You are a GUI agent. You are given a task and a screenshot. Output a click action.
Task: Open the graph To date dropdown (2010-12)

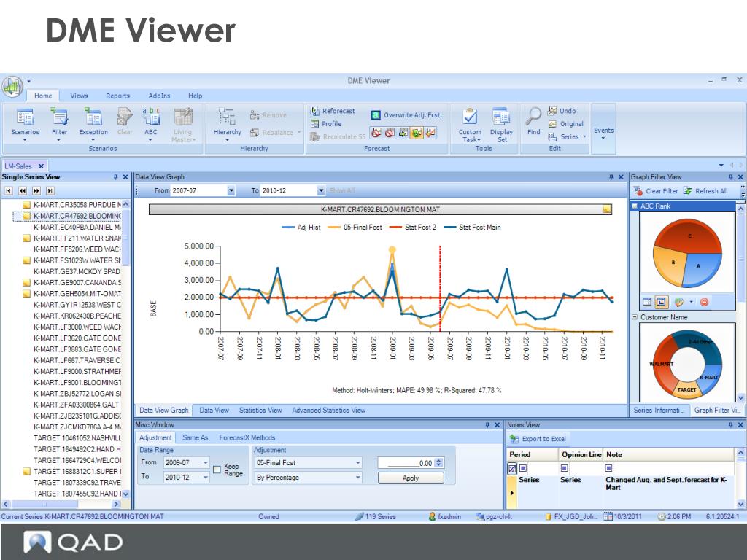point(321,190)
